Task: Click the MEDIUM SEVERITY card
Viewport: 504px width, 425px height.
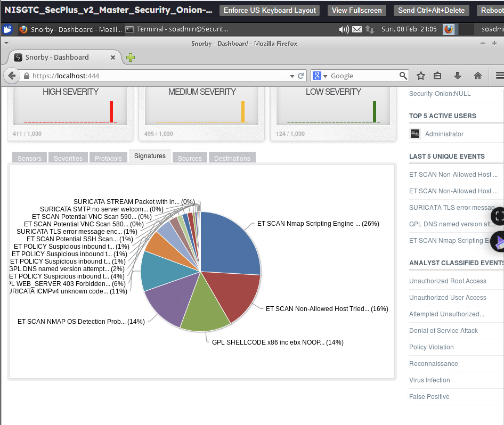Action: coord(201,113)
